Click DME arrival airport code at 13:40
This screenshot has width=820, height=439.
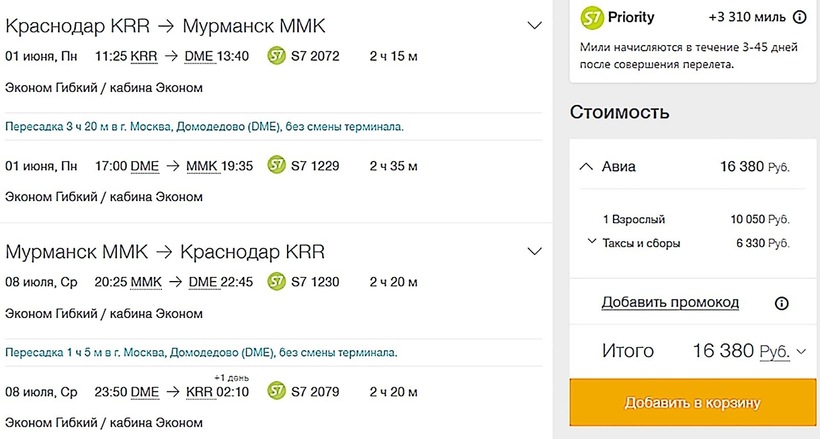pos(199,56)
